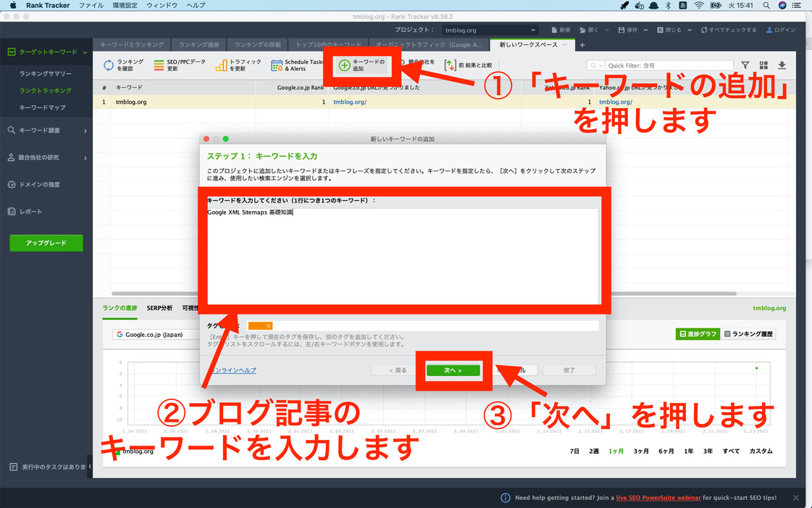Expand the 開く dropdown arrow
812x508 pixels.
[607, 30]
